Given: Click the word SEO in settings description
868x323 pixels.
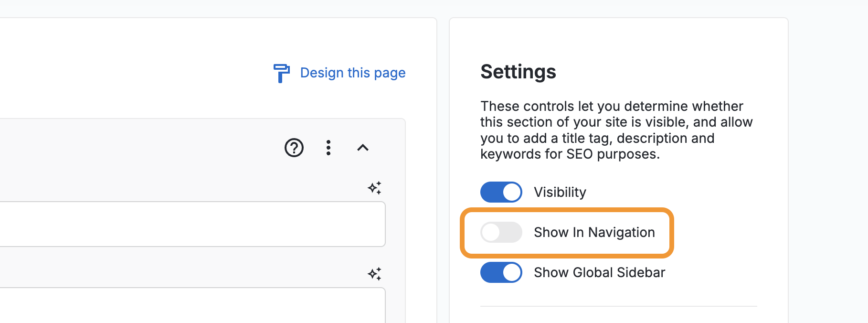Looking at the screenshot, I should 580,154.
